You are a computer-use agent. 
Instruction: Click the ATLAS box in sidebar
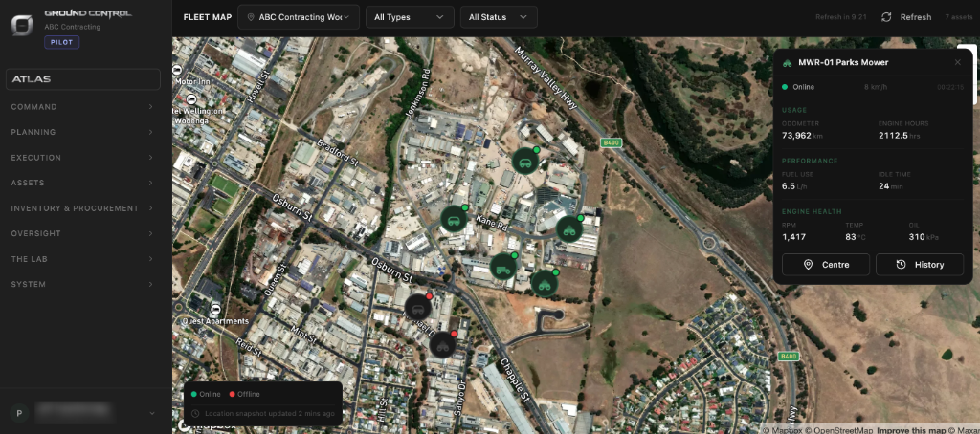(x=82, y=79)
